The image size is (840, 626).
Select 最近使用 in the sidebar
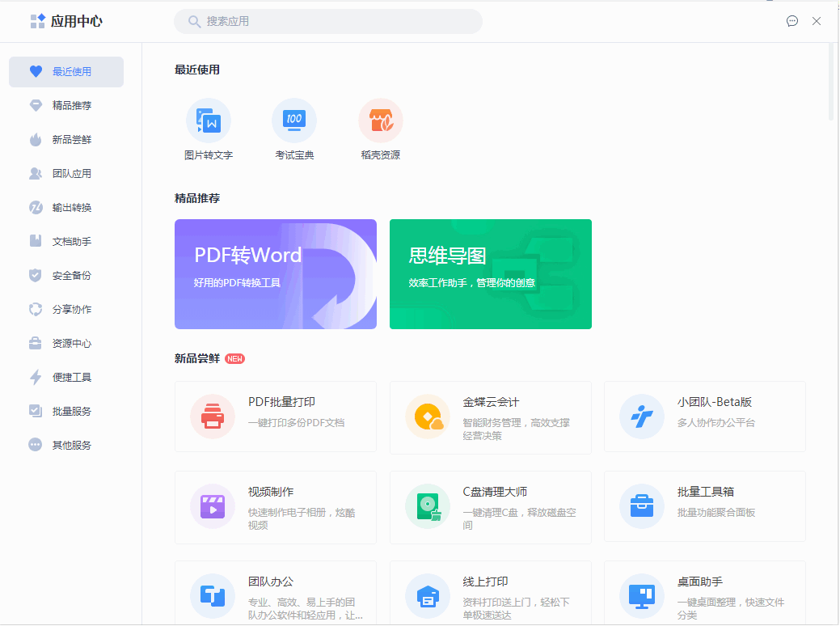point(66,72)
